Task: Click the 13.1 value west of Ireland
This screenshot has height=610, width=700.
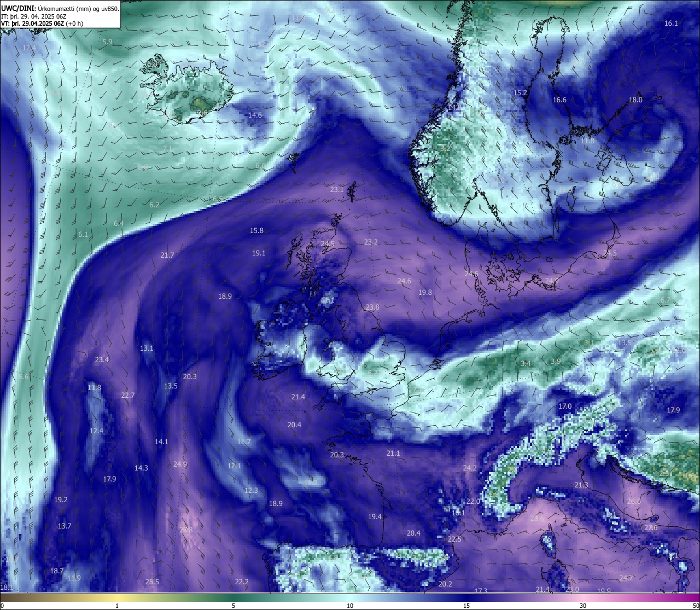Action: 147,348
